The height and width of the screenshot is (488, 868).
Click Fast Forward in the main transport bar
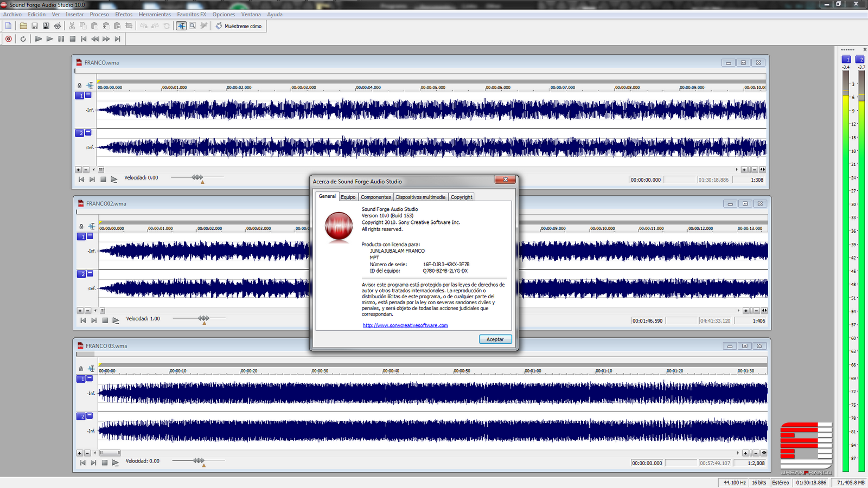tap(106, 39)
